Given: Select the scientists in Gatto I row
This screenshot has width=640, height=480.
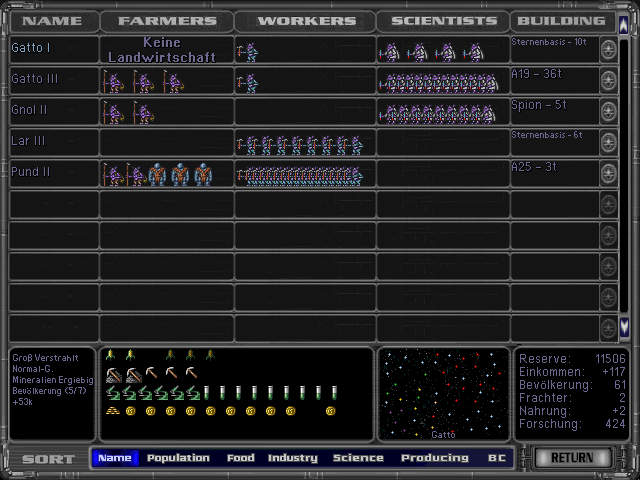Looking at the screenshot, I should (x=432, y=51).
